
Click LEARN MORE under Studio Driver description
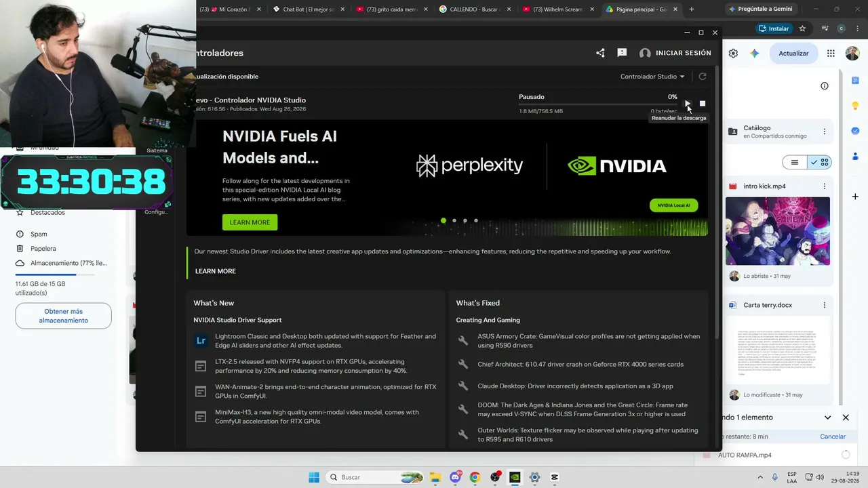216,271
